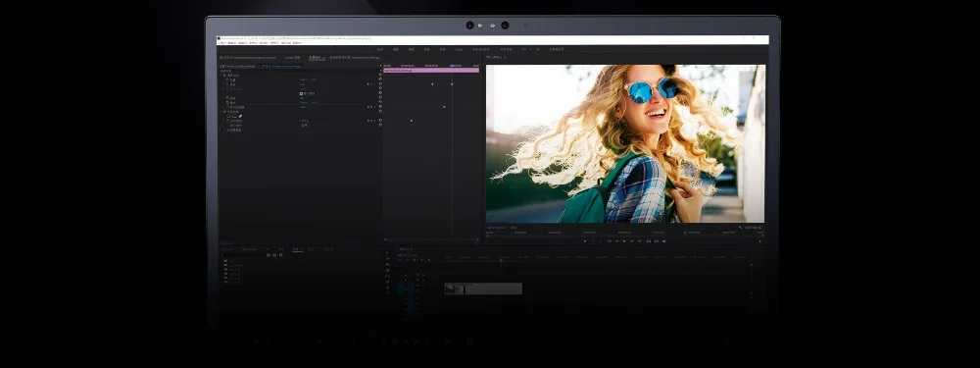
Task: Click the Extract button in Program monitor
Action: (x=657, y=241)
